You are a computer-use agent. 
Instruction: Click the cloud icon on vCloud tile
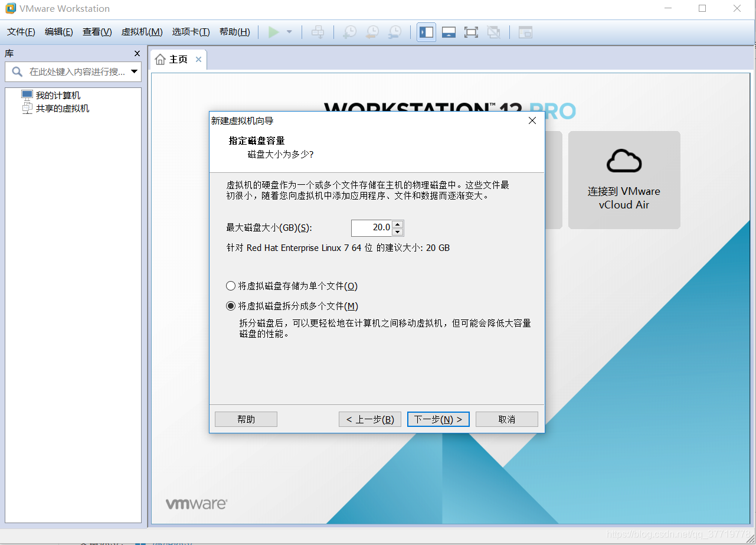click(624, 160)
